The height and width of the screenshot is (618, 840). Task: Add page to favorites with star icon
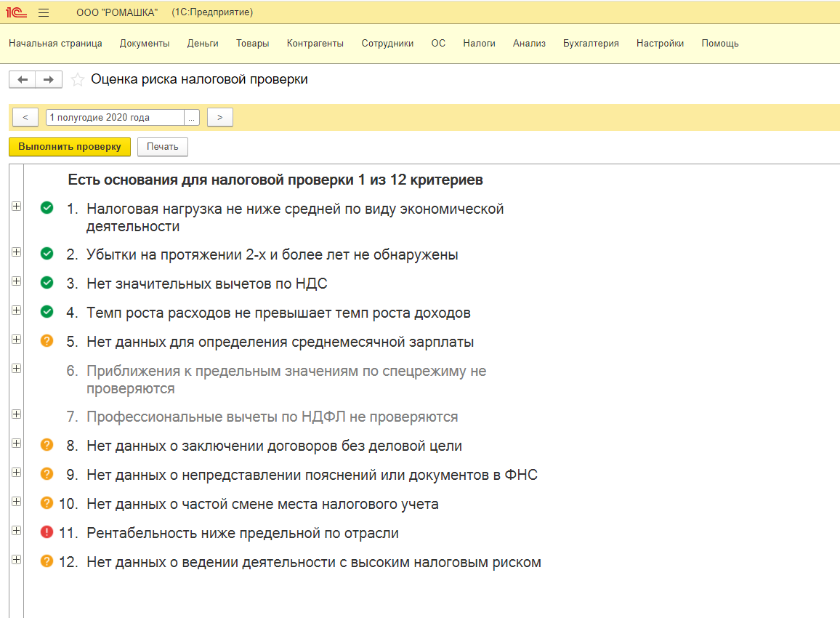(78, 79)
